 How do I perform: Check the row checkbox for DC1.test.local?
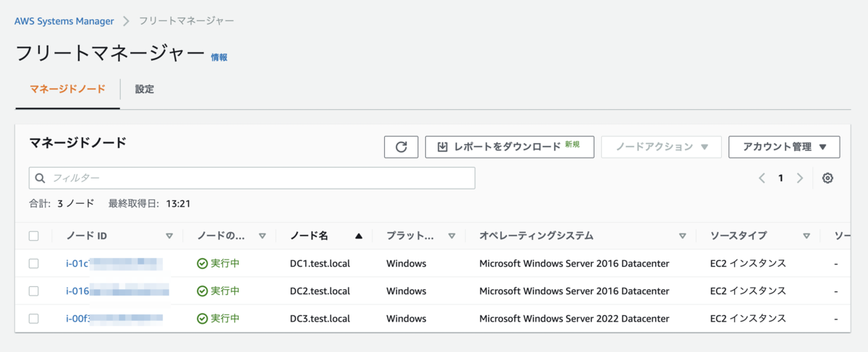pyautogui.click(x=34, y=263)
